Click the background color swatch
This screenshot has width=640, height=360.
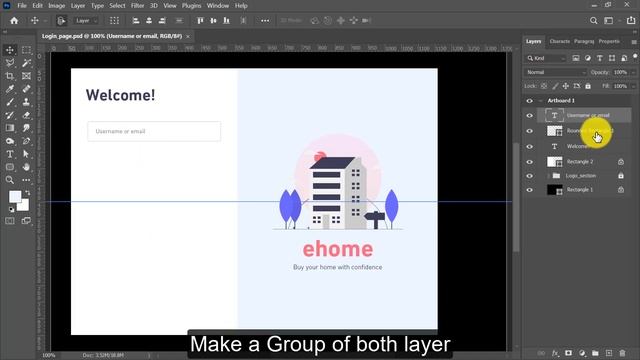[x=24, y=206]
